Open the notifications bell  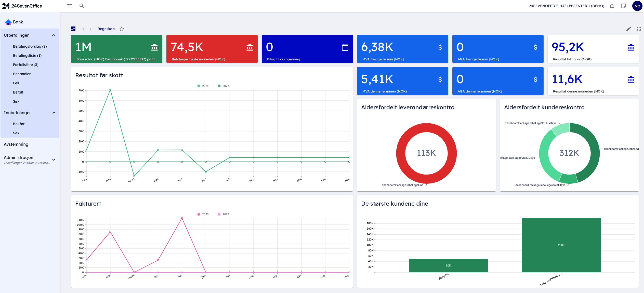612,6
